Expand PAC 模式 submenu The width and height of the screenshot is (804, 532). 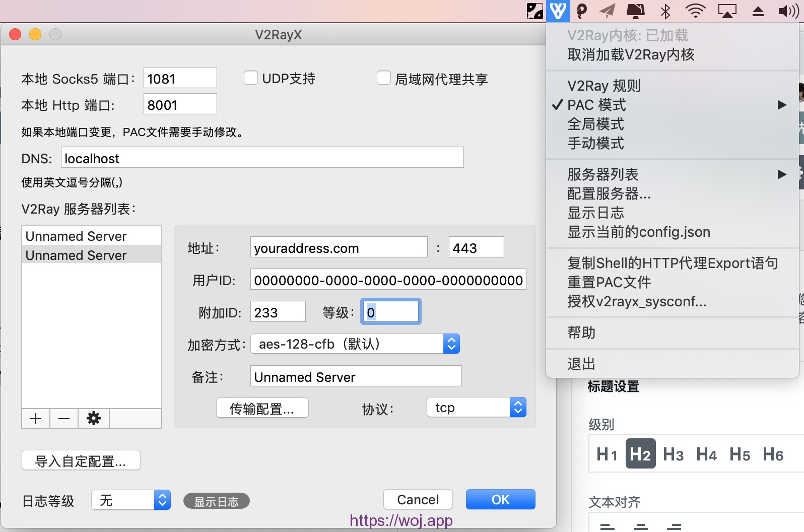click(673, 105)
